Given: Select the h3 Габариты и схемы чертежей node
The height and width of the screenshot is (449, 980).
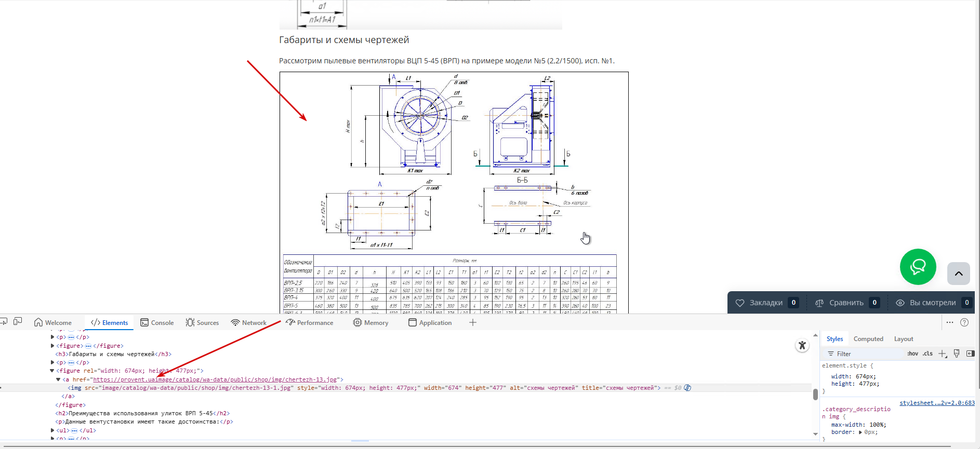Looking at the screenshot, I should [x=113, y=354].
